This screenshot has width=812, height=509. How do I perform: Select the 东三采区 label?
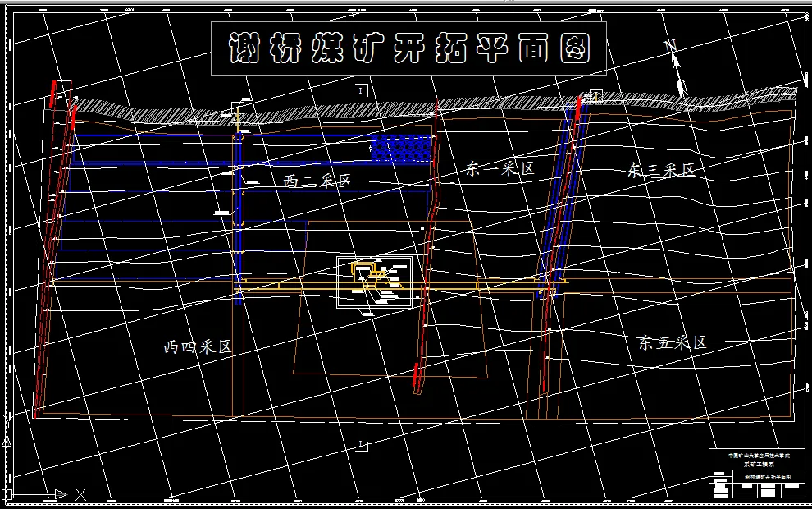(661, 169)
